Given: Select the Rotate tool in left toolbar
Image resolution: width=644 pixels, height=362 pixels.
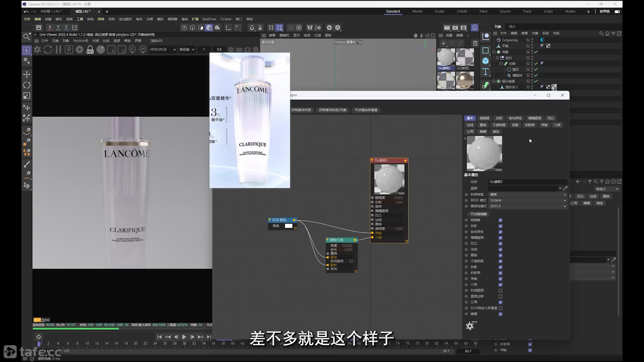Looking at the screenshot, I should coord(27,85).
